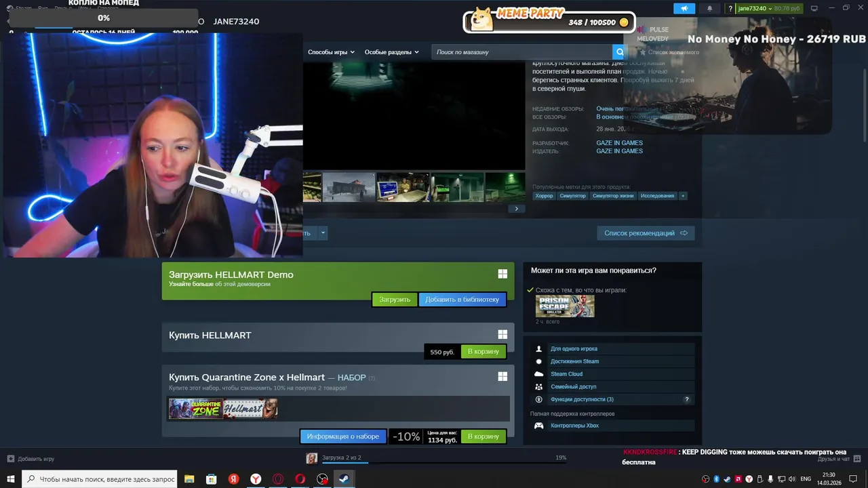Click the Steam achievements star icon

(539, 361)
